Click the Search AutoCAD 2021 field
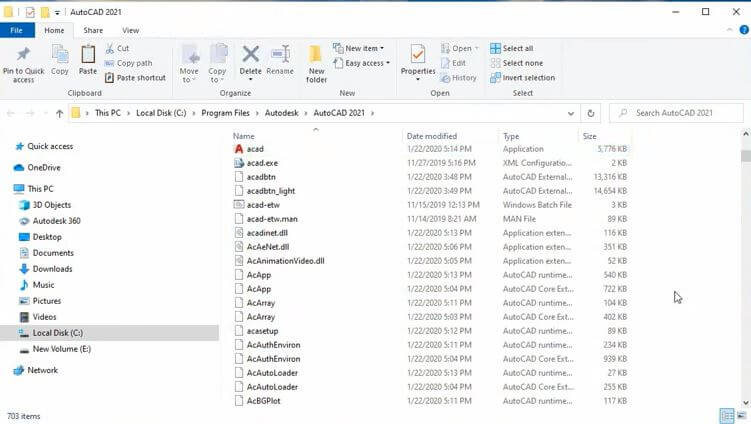 tap(680, 113)
